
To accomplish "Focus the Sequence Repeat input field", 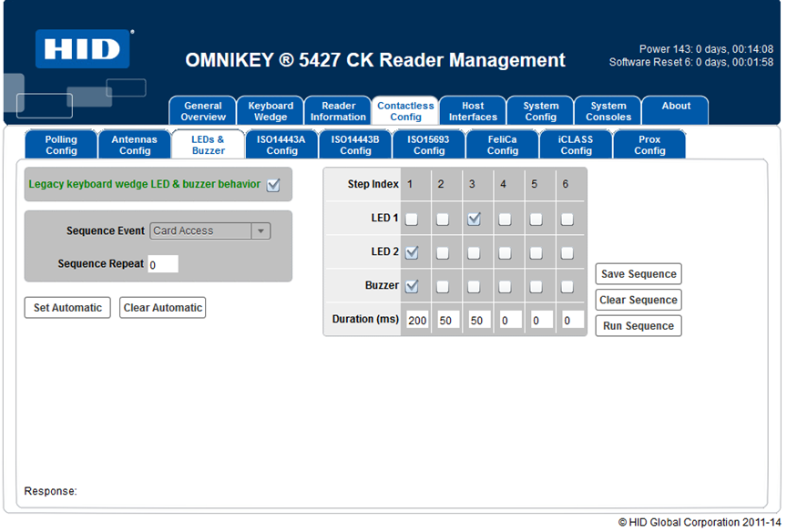I will tap(163, 264).
